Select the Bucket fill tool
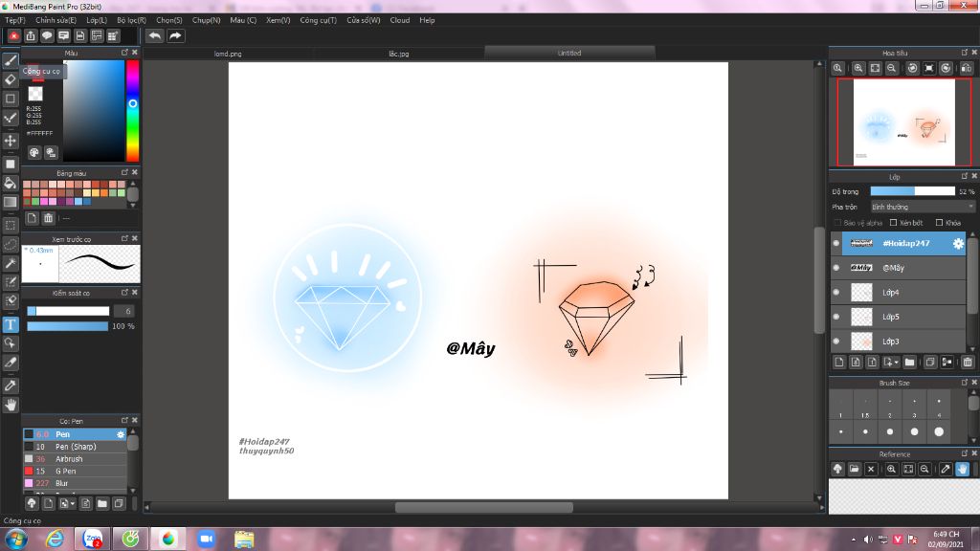980x551 pixels. click(x=11, y=183)
